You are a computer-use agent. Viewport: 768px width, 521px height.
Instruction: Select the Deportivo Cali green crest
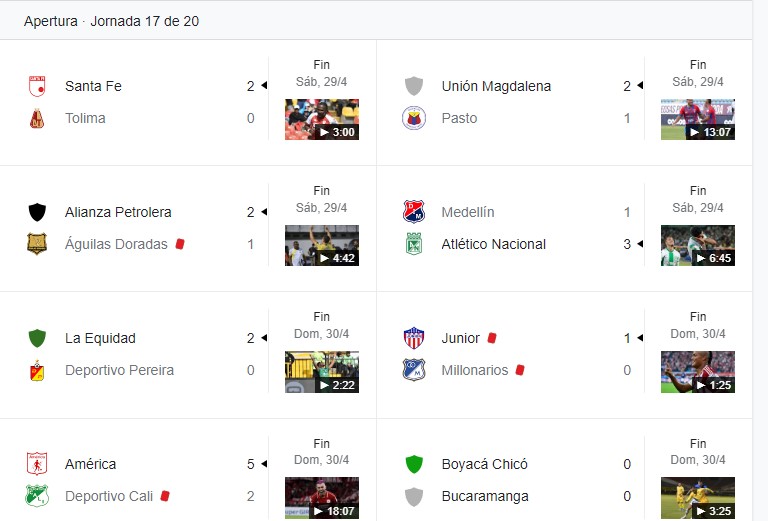[37, 496]
